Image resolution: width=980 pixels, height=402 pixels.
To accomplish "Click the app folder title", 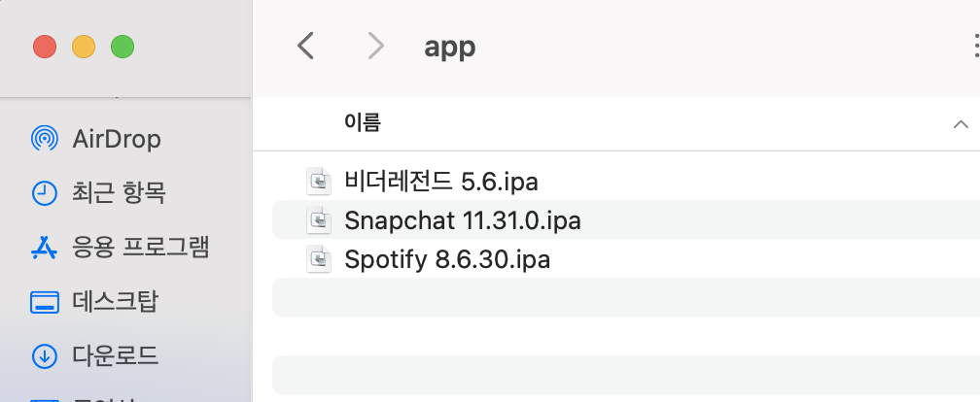I will pos(450,48).
